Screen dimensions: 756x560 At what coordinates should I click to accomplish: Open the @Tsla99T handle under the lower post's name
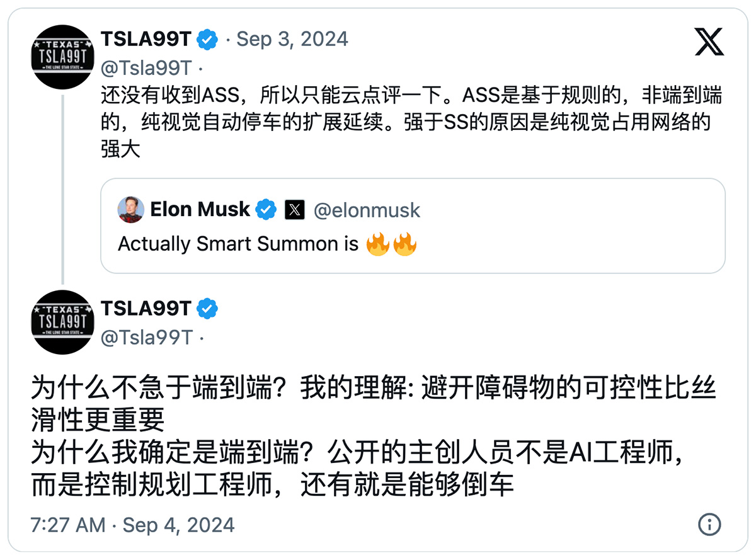[x=147, y=338]
